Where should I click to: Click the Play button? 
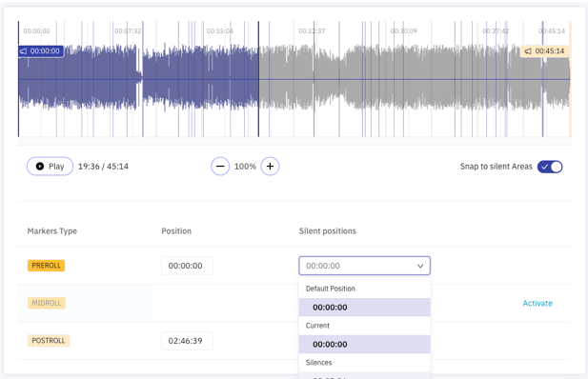[50, 167]
